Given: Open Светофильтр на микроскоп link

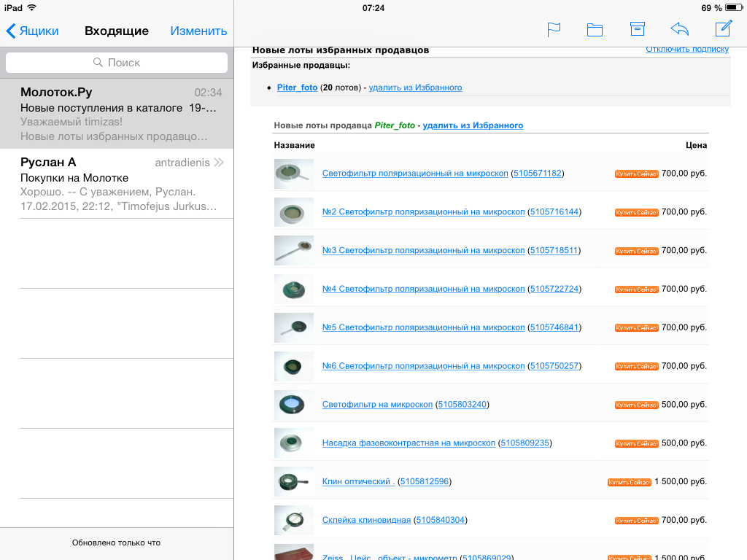Looking at the screenshot, I should (377, 405).
